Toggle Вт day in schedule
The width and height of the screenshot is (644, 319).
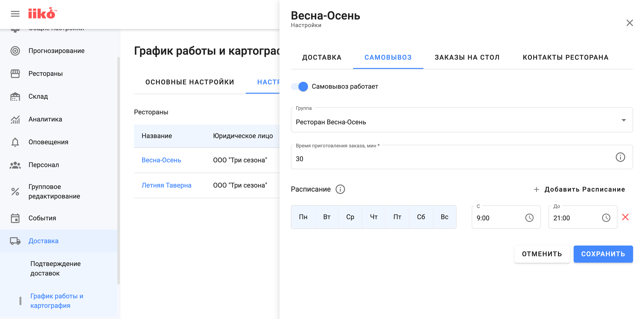[x=327, y=217]
